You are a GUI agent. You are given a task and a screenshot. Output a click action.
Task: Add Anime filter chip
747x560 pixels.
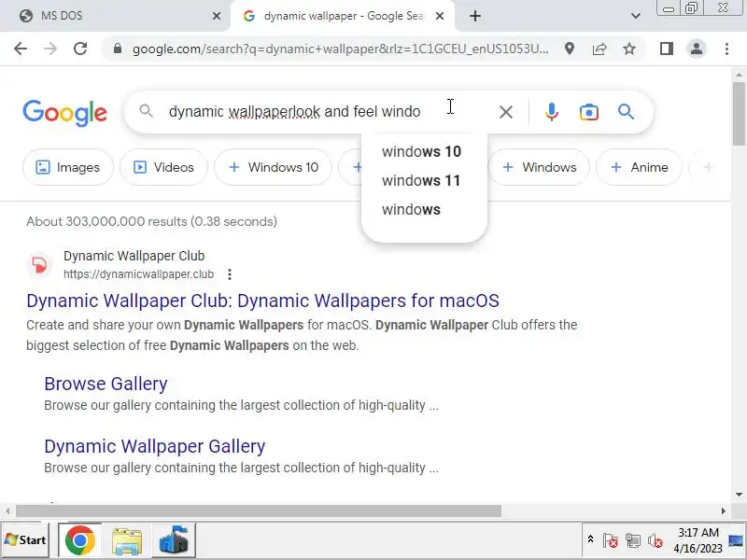[x=639, y=167]
